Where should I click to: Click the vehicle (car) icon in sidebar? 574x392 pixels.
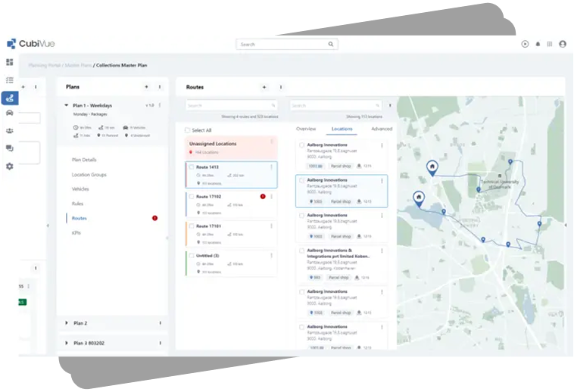coord(10,113)
